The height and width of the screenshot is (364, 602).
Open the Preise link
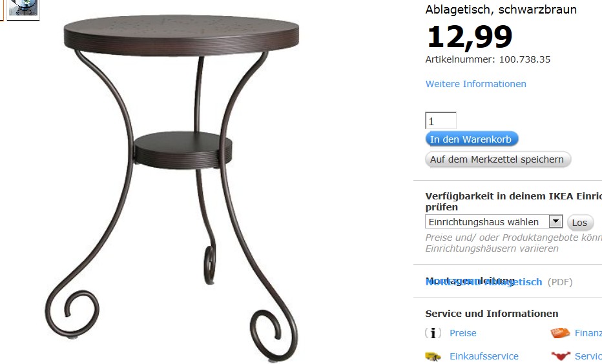point(462,333)
